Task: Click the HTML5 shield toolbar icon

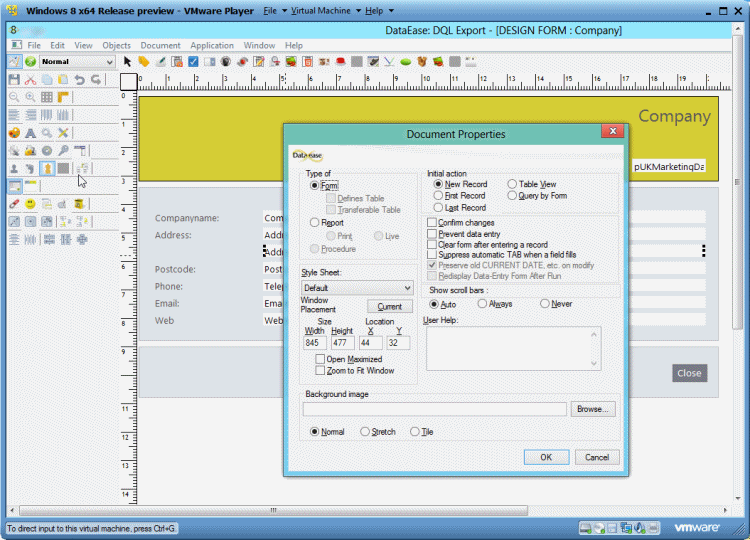Action: (x=308, y=62)
